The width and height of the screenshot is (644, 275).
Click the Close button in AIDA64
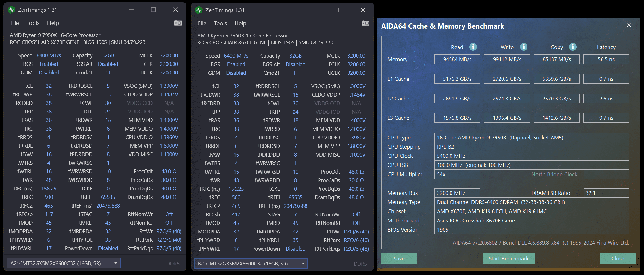tap(618, 259)
